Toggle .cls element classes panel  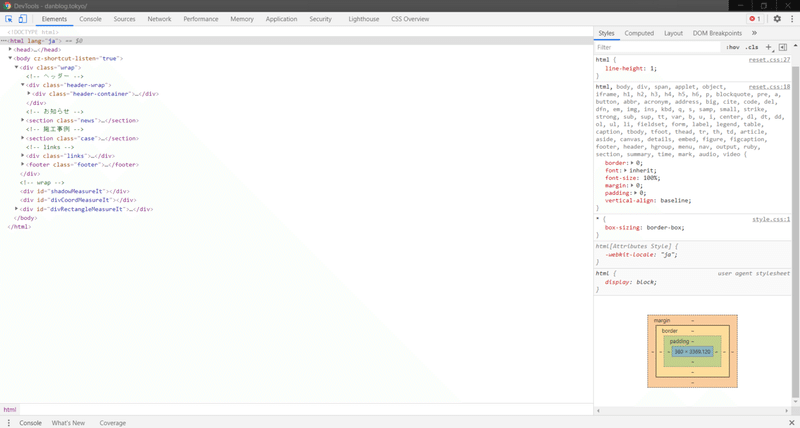pyautogui.click(x=752, y=47)
